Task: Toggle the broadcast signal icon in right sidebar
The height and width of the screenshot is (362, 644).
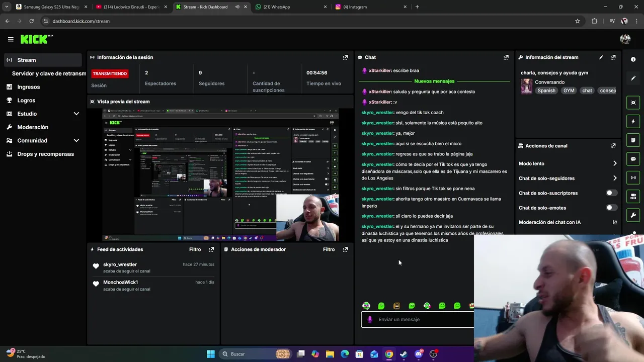Action: pyautogui.click(x=633, y=177)
